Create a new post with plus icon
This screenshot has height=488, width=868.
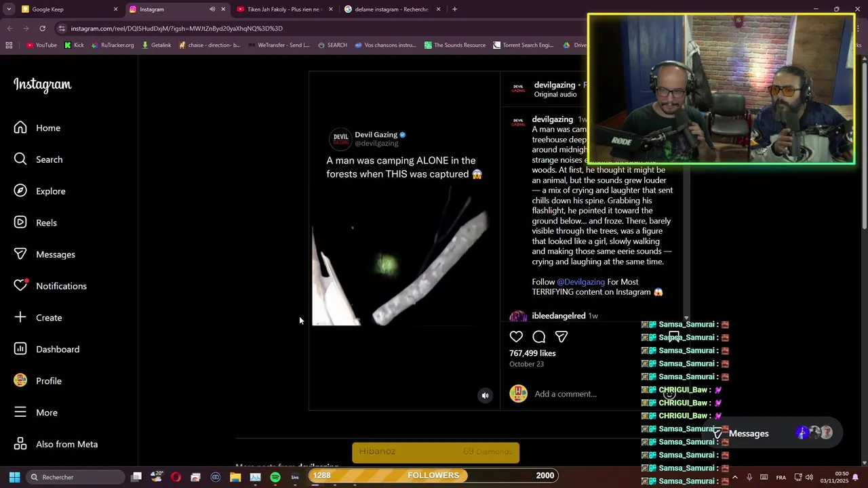(x=38, y=318)
